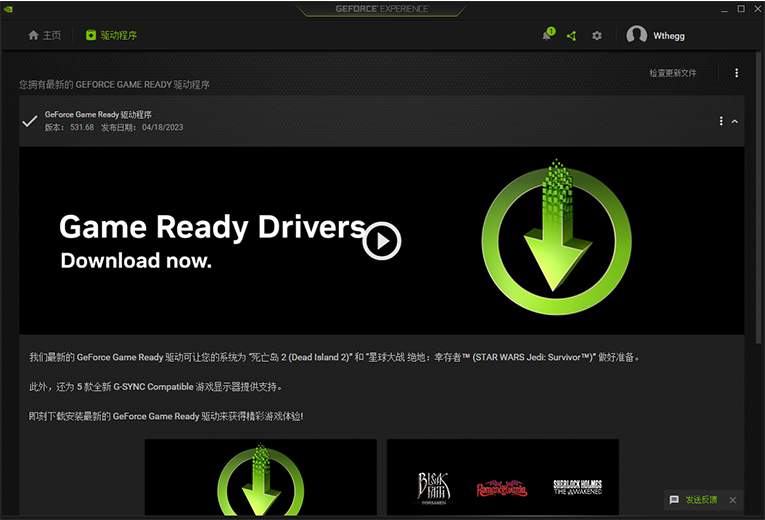
Task: Play the Game Ready Drivers video
Action: pos(382,241)
